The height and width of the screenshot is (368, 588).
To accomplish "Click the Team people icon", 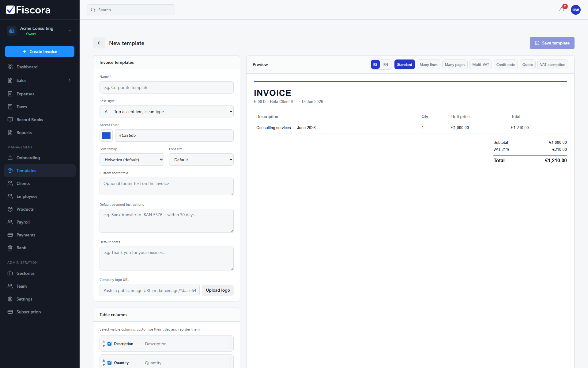I will pyautogui.click(x=10, y=286).
